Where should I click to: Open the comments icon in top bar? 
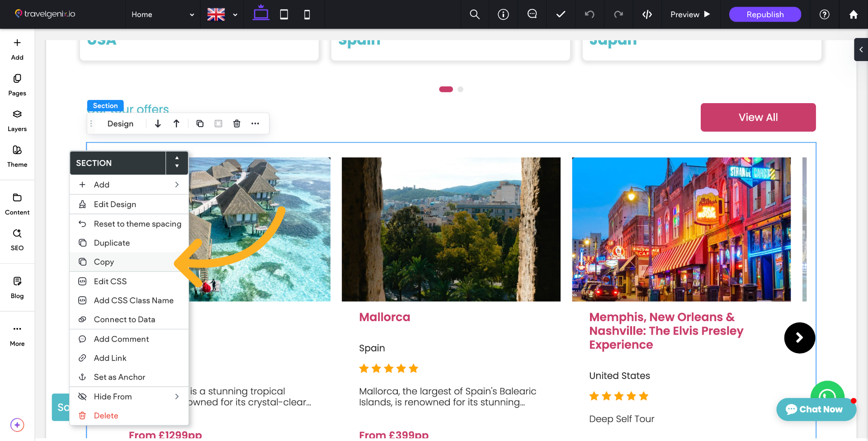click(532, 14)
